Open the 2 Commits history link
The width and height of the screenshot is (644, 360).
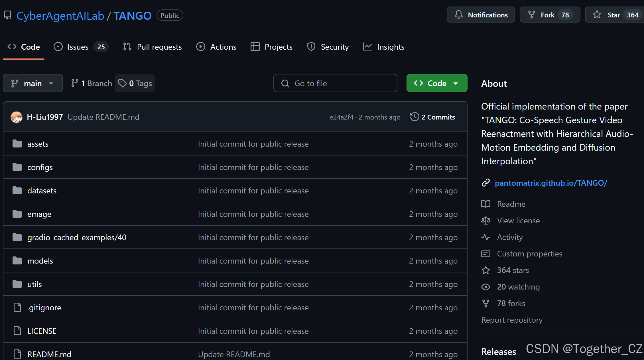[x=432, y=117]
